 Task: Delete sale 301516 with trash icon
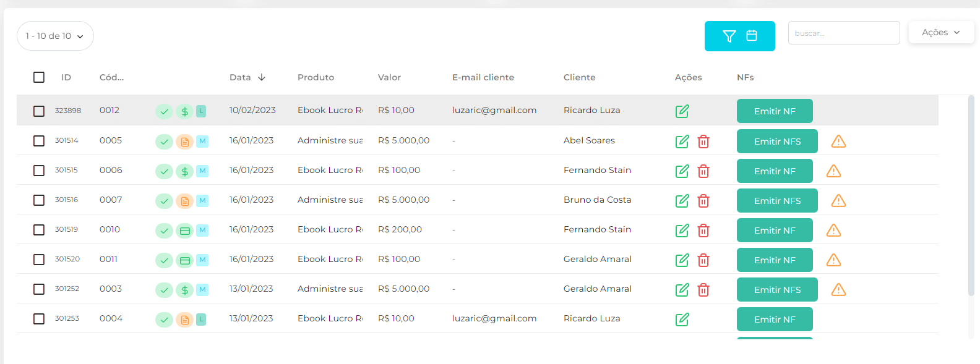(x=703, y=201)
